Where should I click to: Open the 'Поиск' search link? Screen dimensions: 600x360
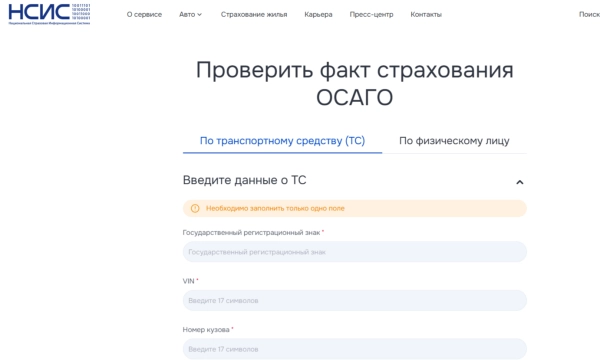[x=589, y=15]
